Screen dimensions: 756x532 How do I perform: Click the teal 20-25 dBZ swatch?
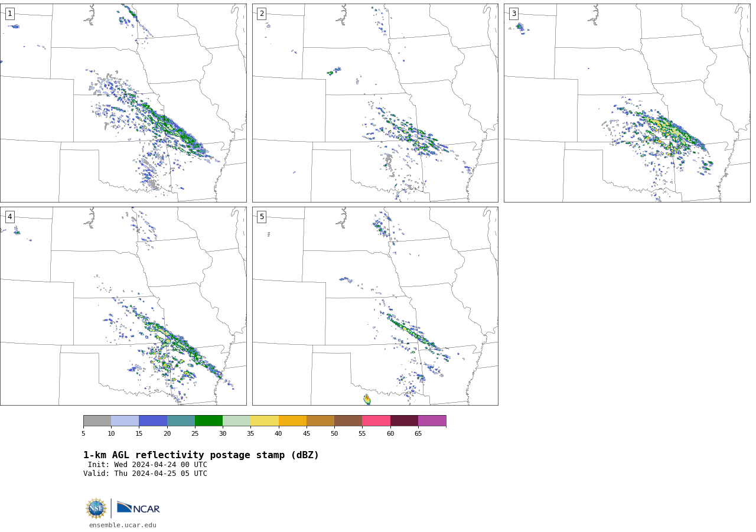pyautogui.click(x=181, y=421)
